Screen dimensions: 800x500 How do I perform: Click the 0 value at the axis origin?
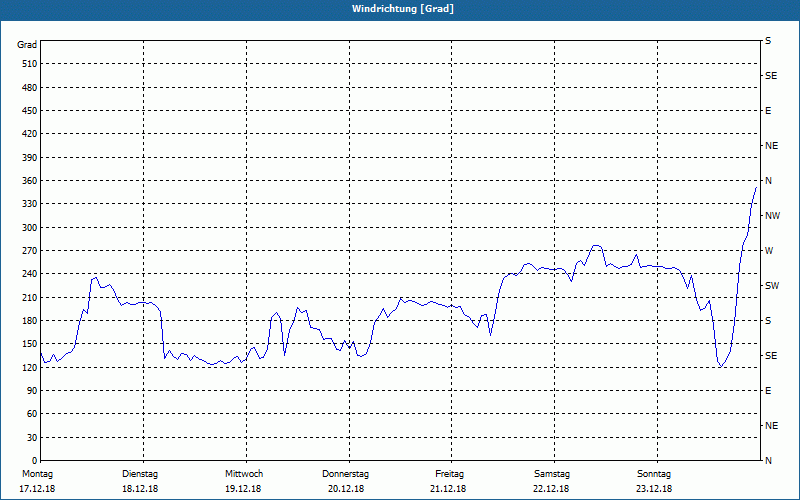pos(35,461)
